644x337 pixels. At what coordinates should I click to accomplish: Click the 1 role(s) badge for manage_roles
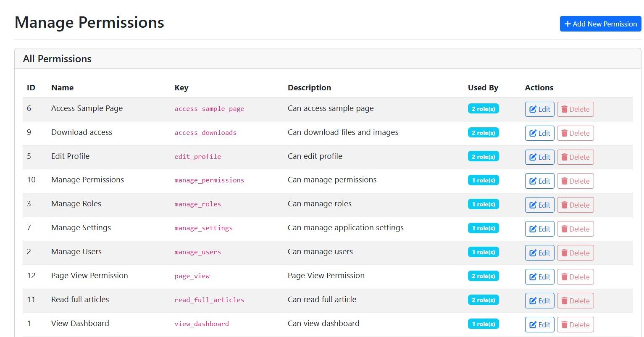[x=483, y=204]
